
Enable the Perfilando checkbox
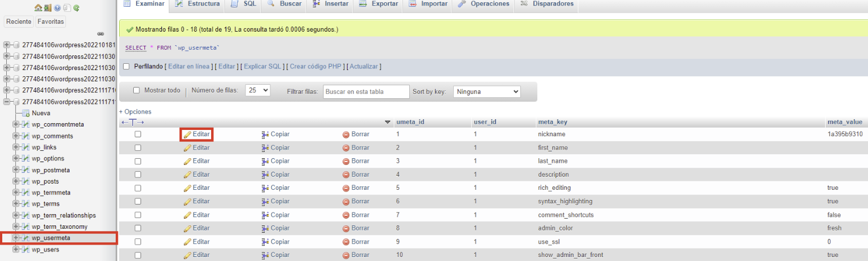[x=126, y=67]
